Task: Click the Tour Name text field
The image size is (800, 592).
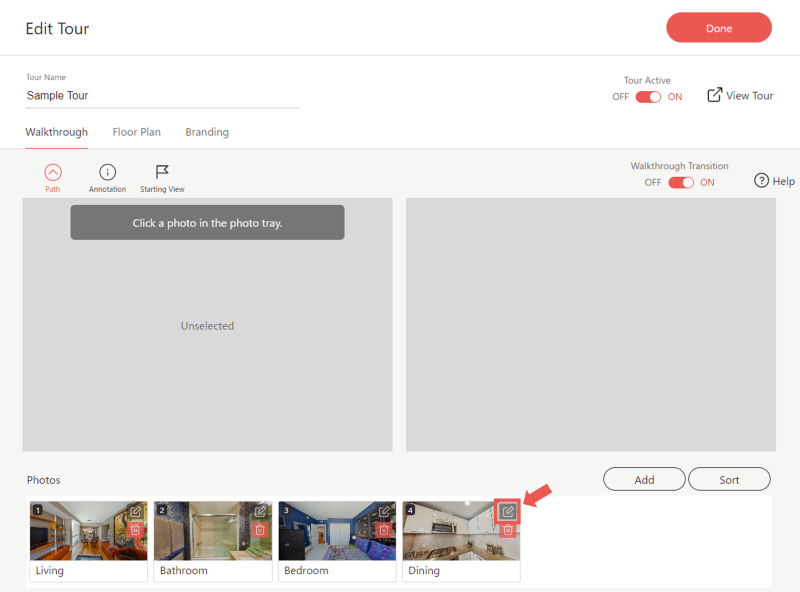Action: point(162,96)
